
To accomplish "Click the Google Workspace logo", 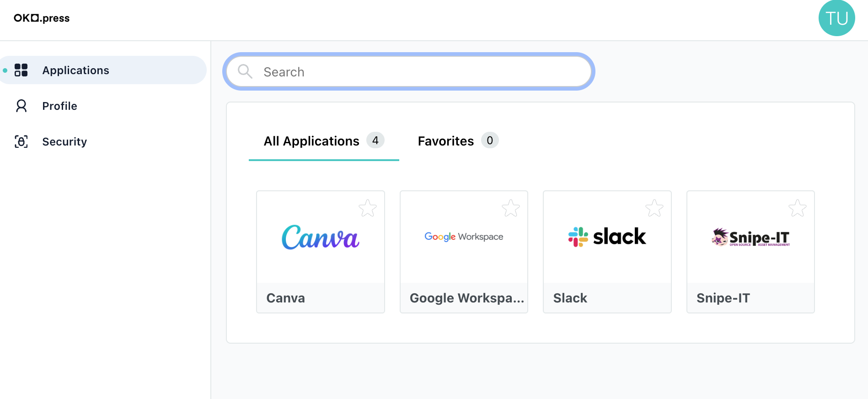I will tap(464, 237).
